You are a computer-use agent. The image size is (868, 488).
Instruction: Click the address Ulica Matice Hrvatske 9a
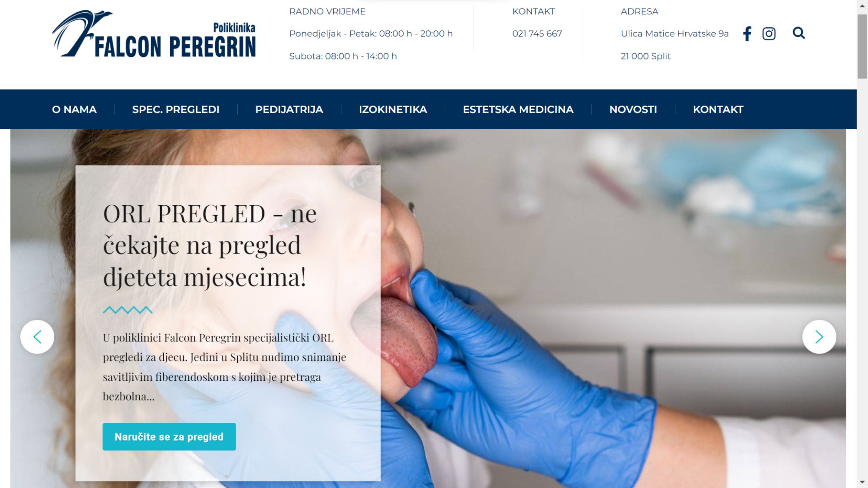(674, 33)
